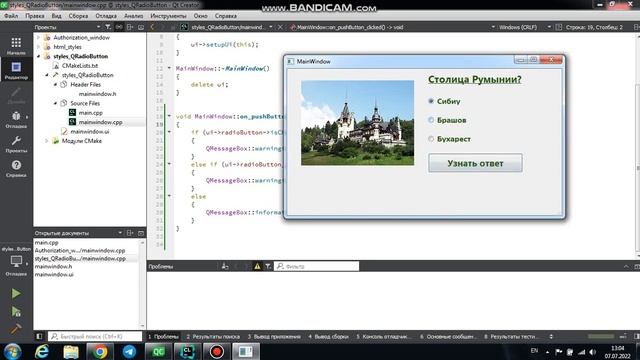Open the 1 Проблемы output pane
The width and height of the screenshot is (640, 360).
[x=163, y=336]
